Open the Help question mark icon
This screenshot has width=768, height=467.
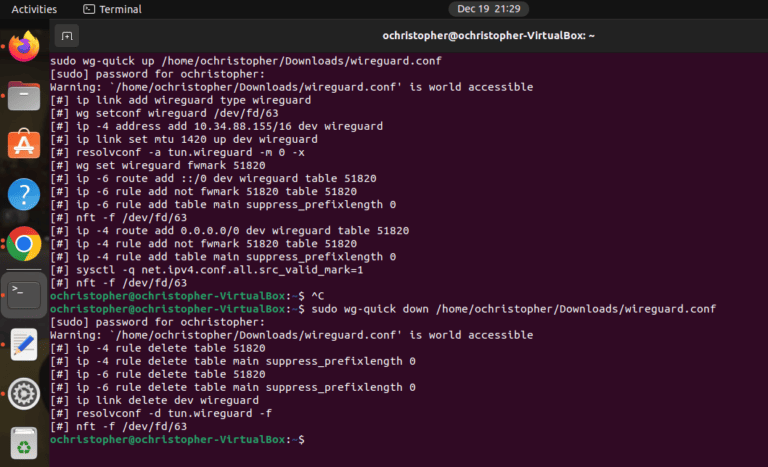tap(24, 194)
